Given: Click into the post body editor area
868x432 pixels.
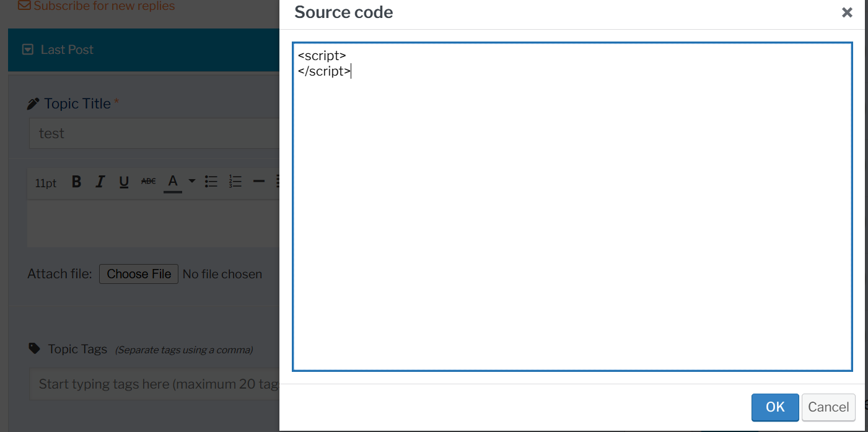Looking at the screenshot, I should [154, 224].
